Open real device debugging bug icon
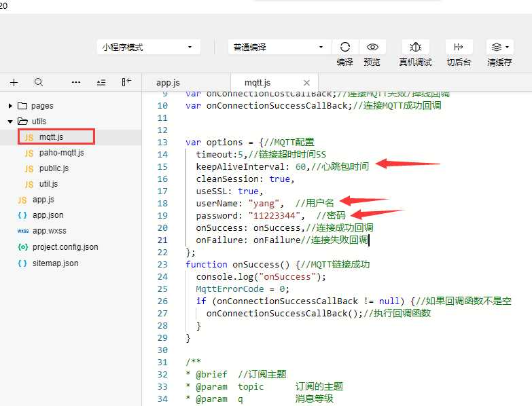Image resolution: width=532 pixels, height=406 pixels. pyautogui.click(x=415, y=47)
